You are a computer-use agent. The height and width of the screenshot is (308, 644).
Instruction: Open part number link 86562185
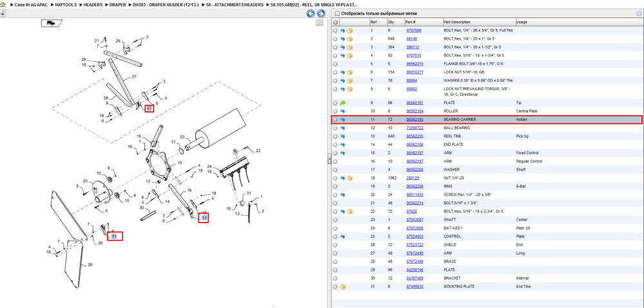[x=415, y=120]
